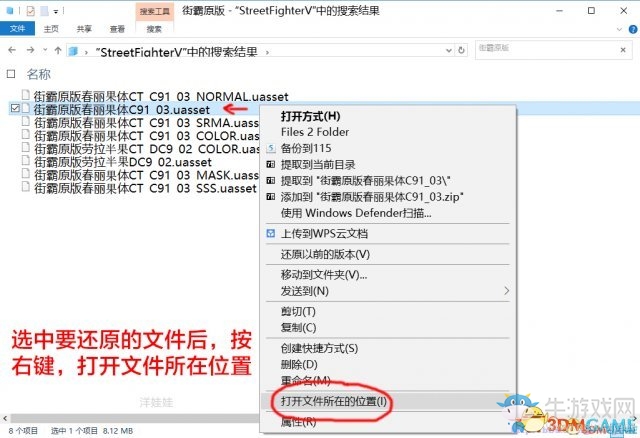Switch to the 搜索 ribbon tab
The width and height of the screenshot is (640, 438).
click(154, 29)
